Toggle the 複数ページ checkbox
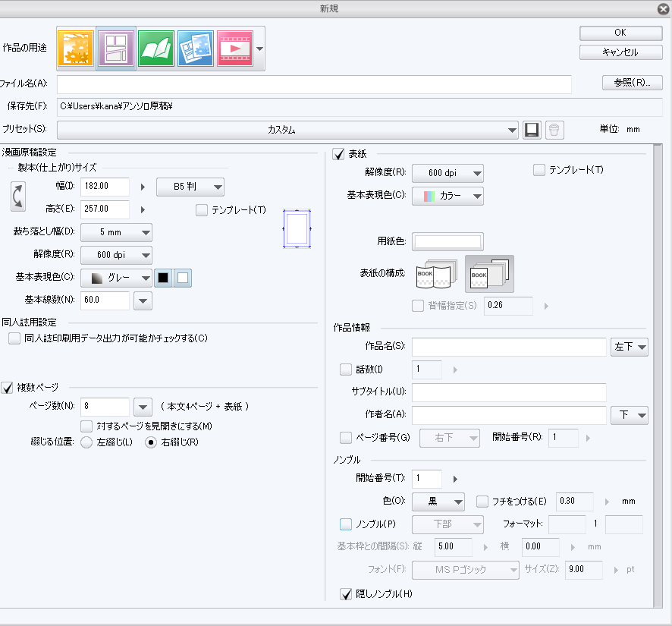Screen dimensions: 672x626 tap(7, 388)
